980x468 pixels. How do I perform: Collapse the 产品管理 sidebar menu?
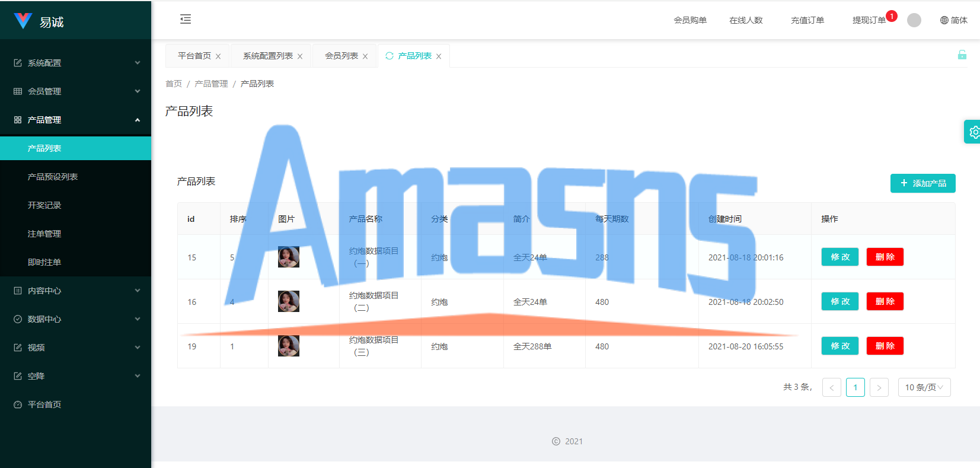pos(76,120)
